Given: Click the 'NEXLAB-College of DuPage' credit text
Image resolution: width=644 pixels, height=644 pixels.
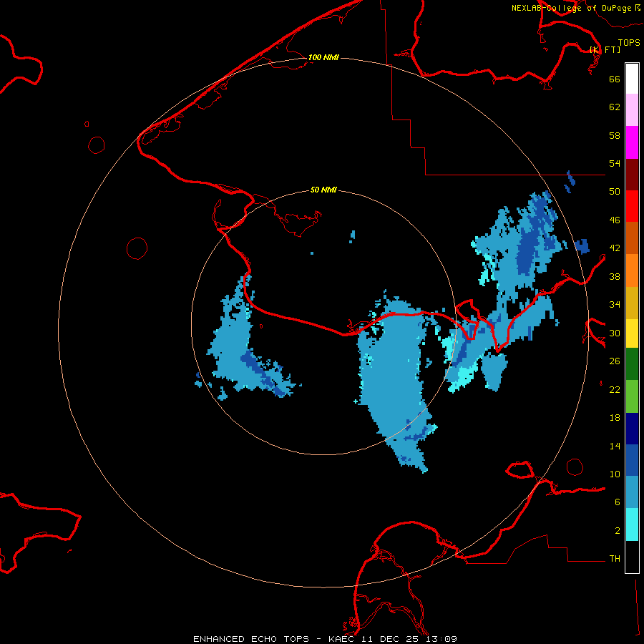Looking at the screenshot, I should (x=571, y=8).
